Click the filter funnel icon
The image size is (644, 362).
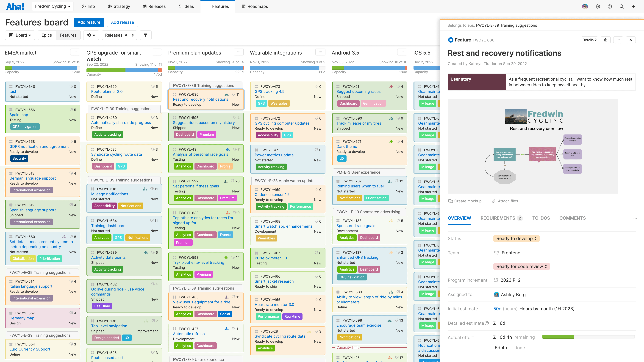[x=145, y=35]
